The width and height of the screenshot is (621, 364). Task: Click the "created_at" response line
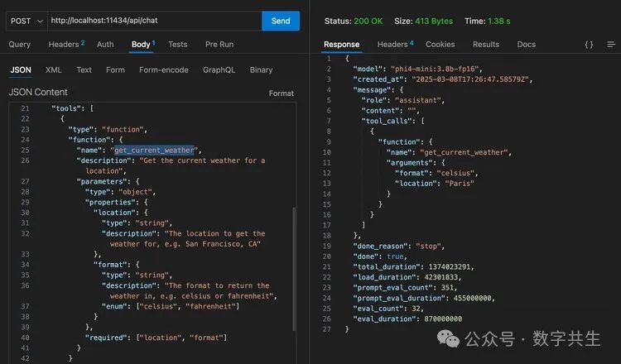(443, 79)
